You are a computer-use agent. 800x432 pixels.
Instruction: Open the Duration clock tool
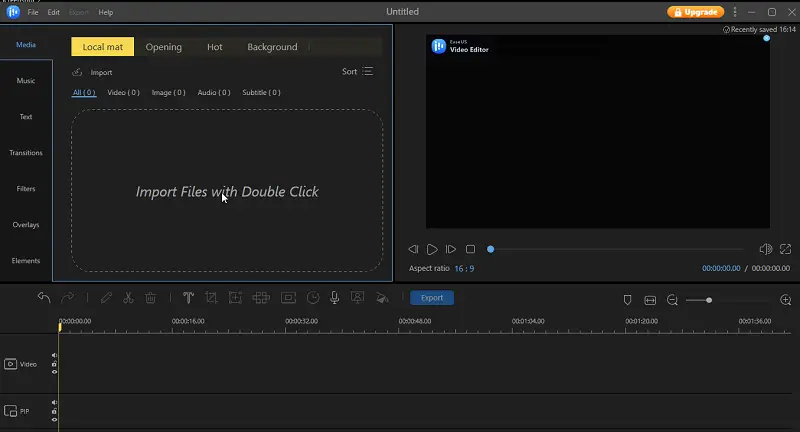click(313, 297)
